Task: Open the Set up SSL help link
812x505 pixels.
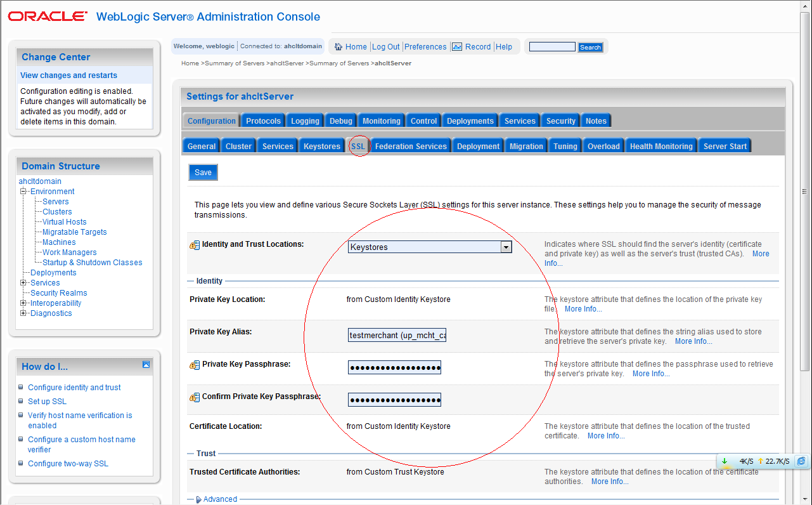Action: tap(47, 402)
